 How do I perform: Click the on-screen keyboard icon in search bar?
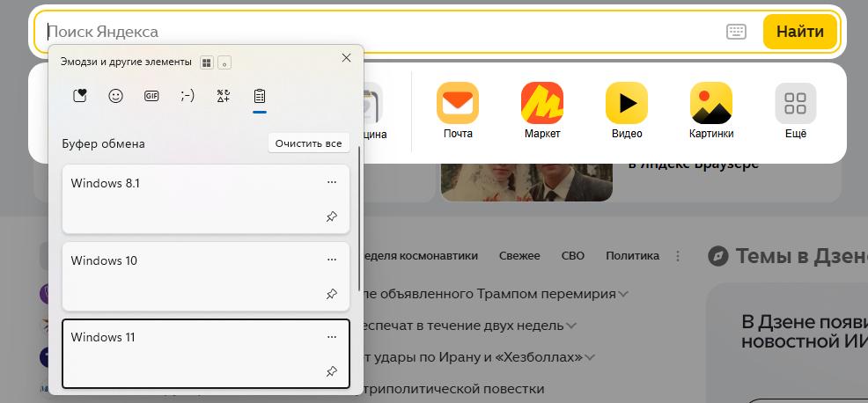pyautogui.click(x=737, y=32)
